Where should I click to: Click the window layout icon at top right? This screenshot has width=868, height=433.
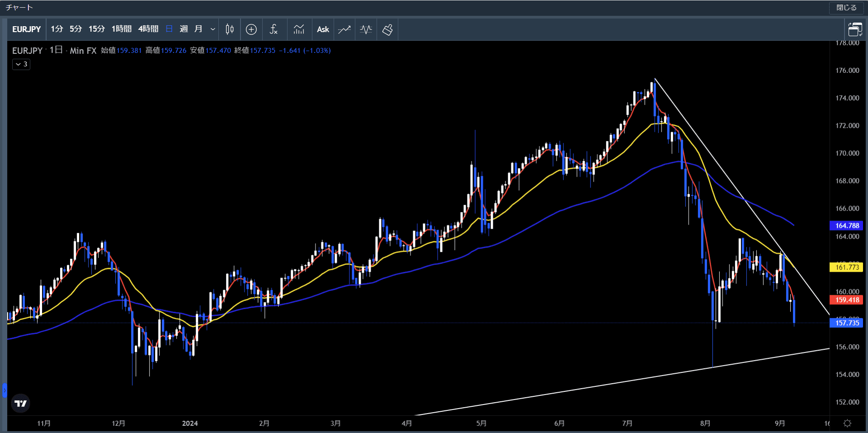tap(855, 29)
